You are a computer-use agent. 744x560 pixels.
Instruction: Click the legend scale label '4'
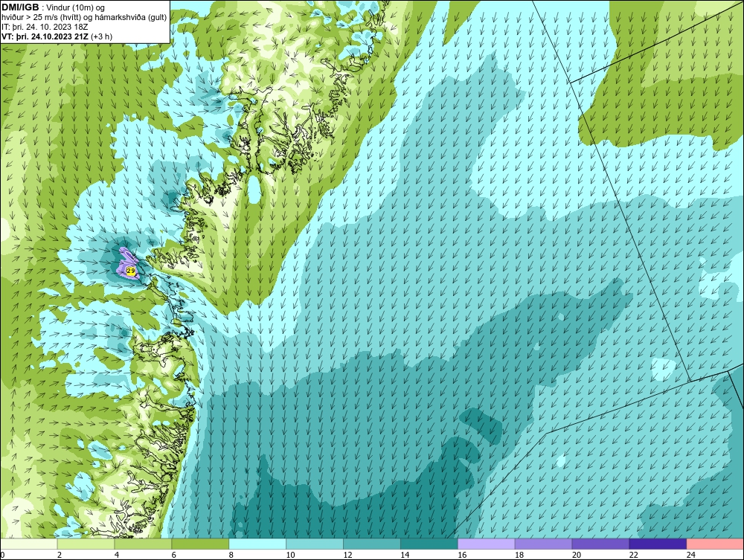coord(117,555)
